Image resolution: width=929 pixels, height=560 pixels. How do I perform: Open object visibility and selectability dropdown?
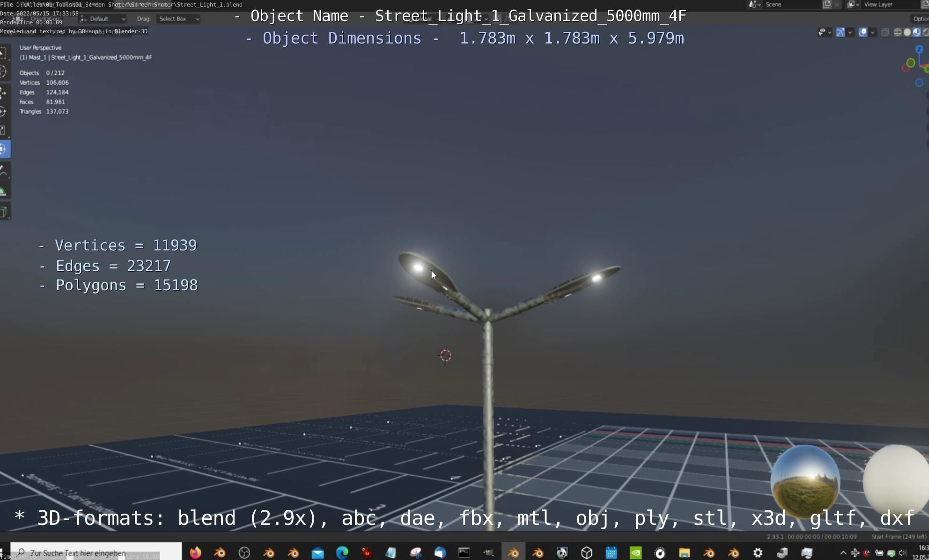tap(825, 32)
